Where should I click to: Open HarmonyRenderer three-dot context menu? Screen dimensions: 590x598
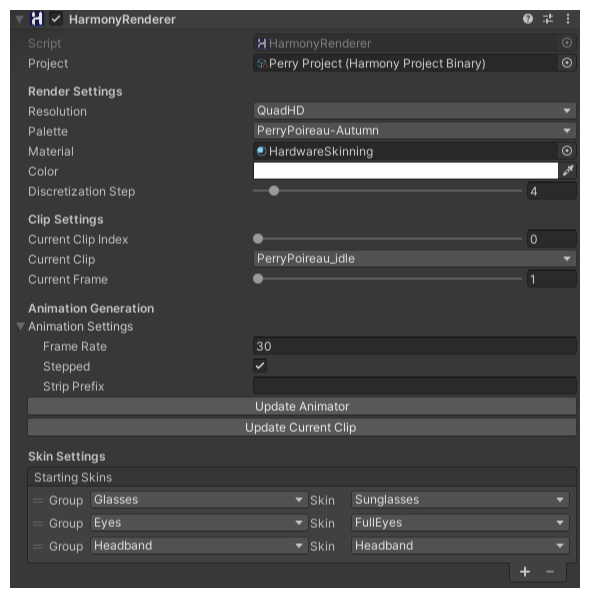tap(567, 19)
